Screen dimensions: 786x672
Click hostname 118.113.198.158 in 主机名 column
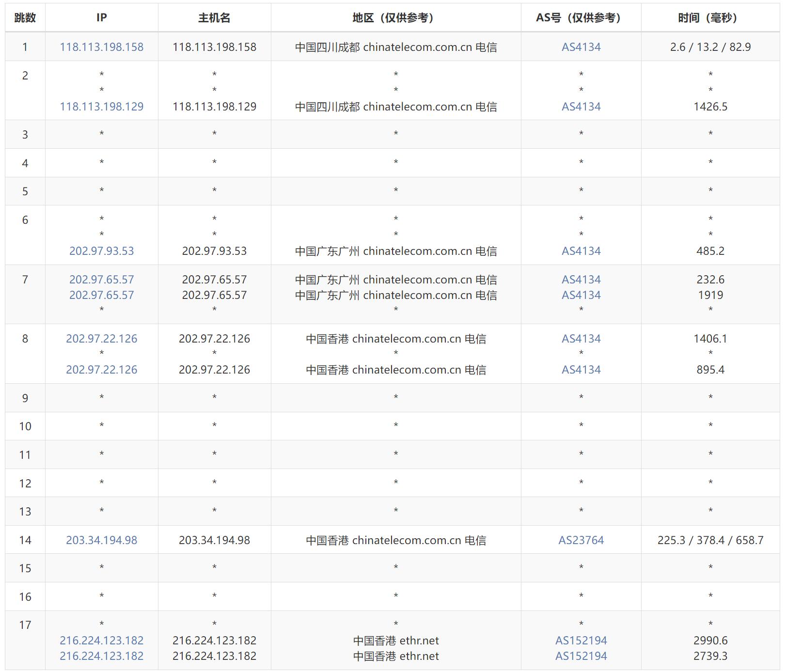pyautogui.click(x=214, y=47)
